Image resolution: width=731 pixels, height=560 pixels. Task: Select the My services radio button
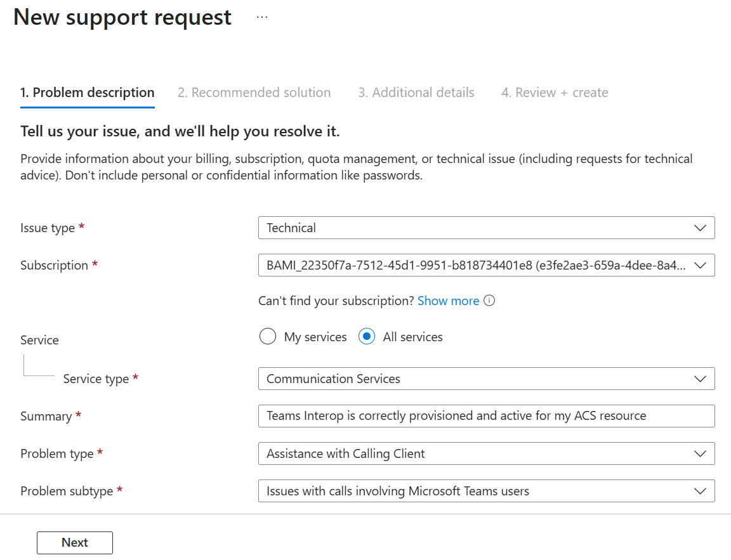268,336
